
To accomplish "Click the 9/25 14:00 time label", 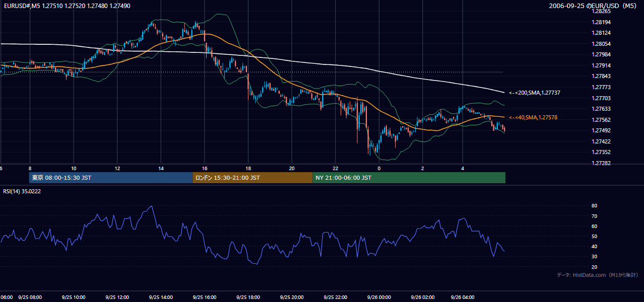I will tap(161, 297).
